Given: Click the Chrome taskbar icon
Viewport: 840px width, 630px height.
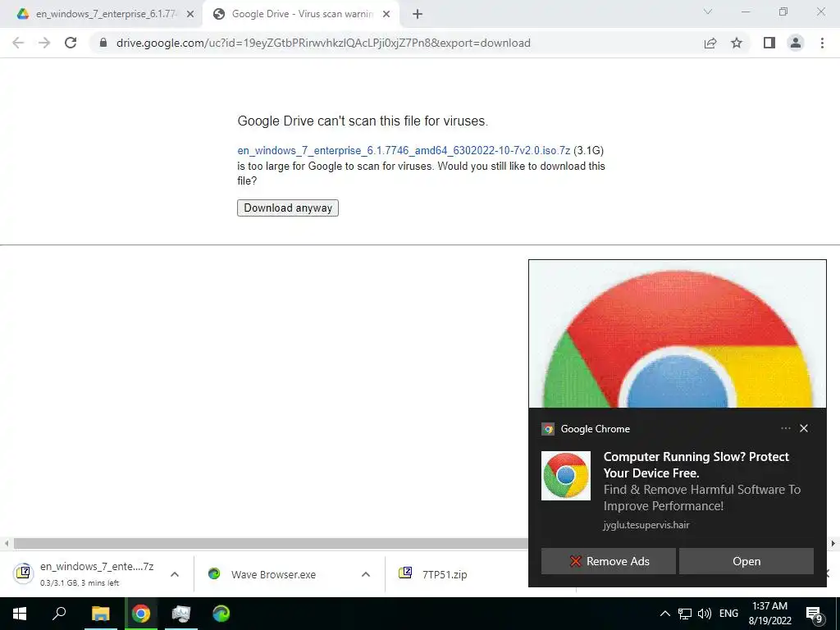Looking at the screenshot, I should point(141,614).
